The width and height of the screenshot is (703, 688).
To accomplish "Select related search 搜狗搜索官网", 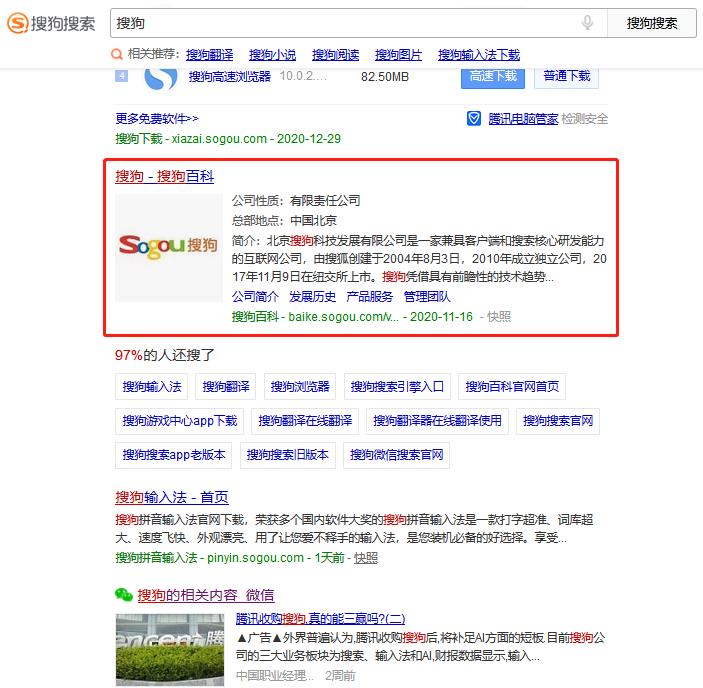I will click(x=558, y=421).
